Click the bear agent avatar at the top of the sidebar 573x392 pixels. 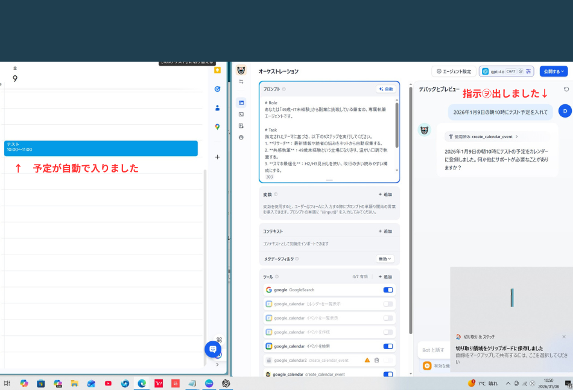(241, 69)
